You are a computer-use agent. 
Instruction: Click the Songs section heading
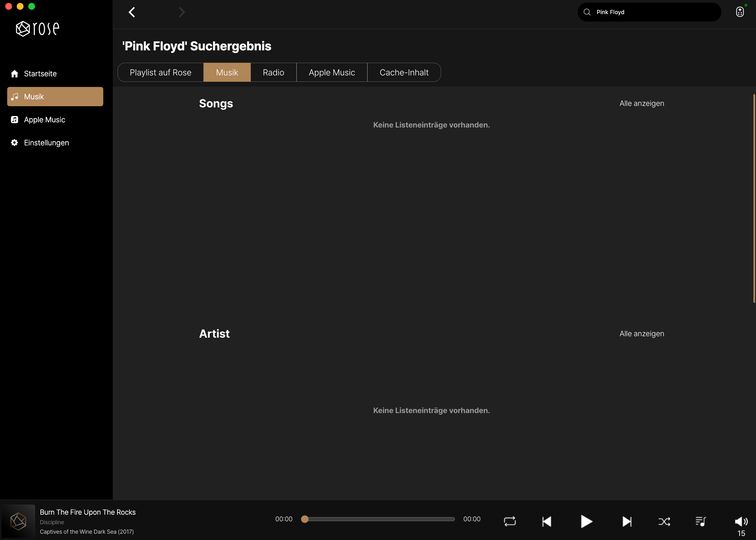pos(216,103)
